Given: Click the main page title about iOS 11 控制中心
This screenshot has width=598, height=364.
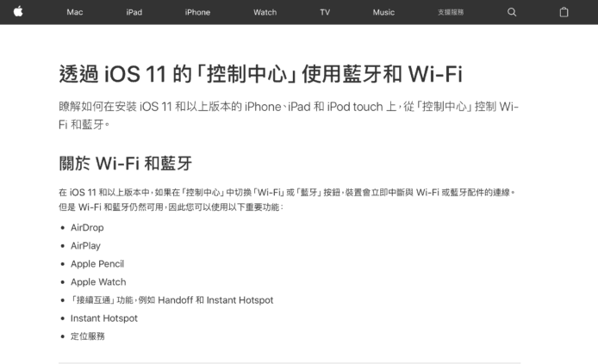Looking at the screenshot, I should point(260,74).
